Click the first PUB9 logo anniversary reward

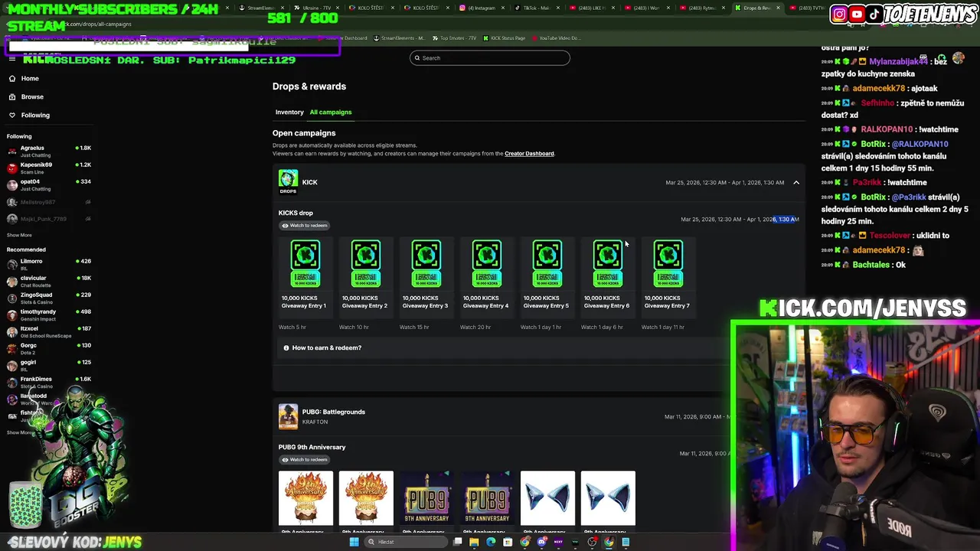tap(426, 498)
